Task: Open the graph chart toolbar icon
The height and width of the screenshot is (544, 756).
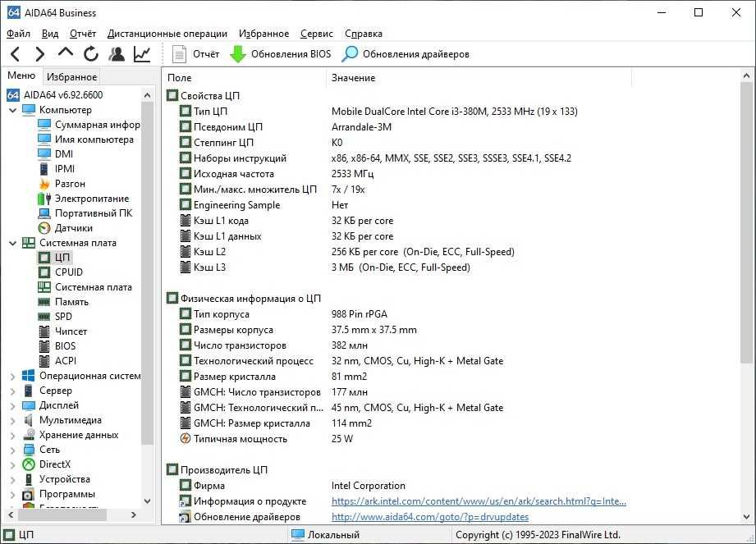Action: click(142, 54)
